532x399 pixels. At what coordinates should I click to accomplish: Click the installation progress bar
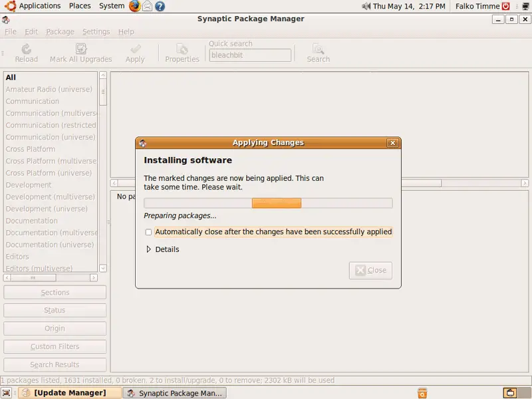tap(268, 203)
